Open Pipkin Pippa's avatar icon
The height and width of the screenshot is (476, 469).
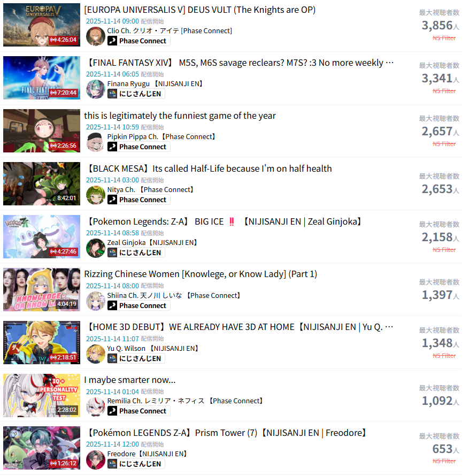click(96, 142)
